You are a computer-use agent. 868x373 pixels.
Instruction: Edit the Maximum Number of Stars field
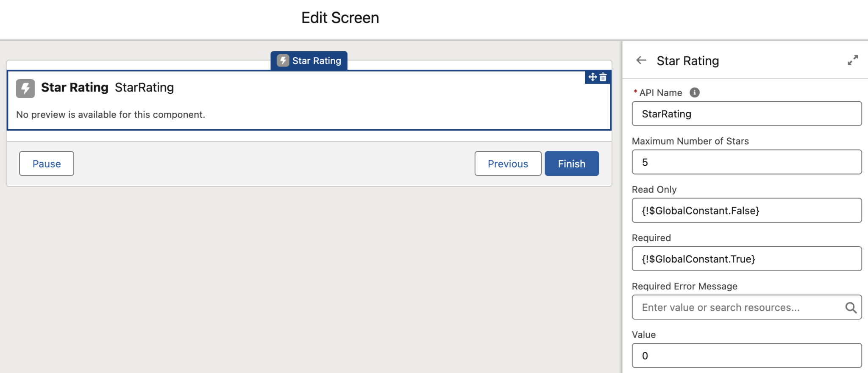click(x=746, y=162)
